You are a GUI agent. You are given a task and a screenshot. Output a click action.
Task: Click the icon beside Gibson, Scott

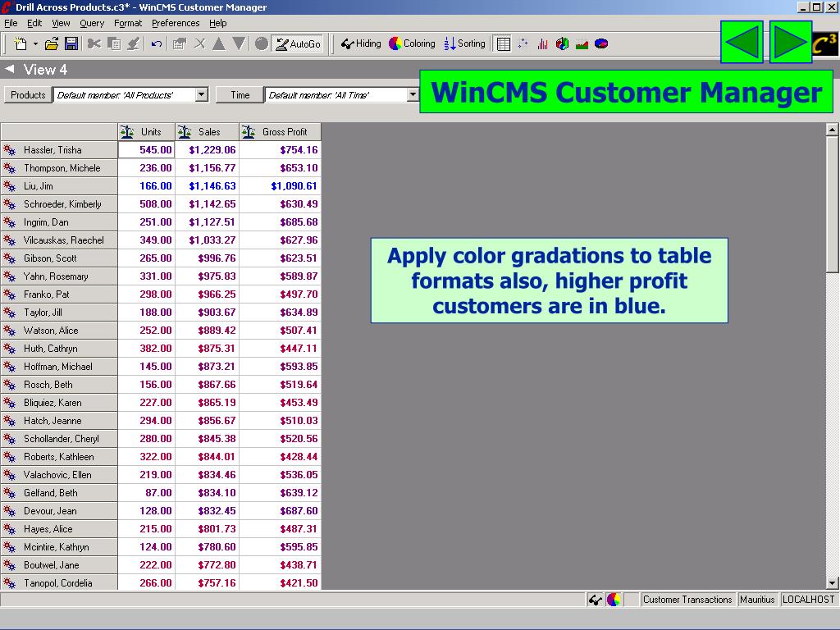(10, 258)
